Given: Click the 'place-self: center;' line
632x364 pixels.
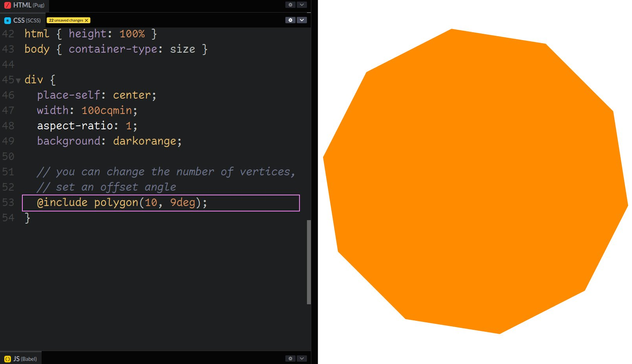Looking at the screenshot, I should [97, 95].
